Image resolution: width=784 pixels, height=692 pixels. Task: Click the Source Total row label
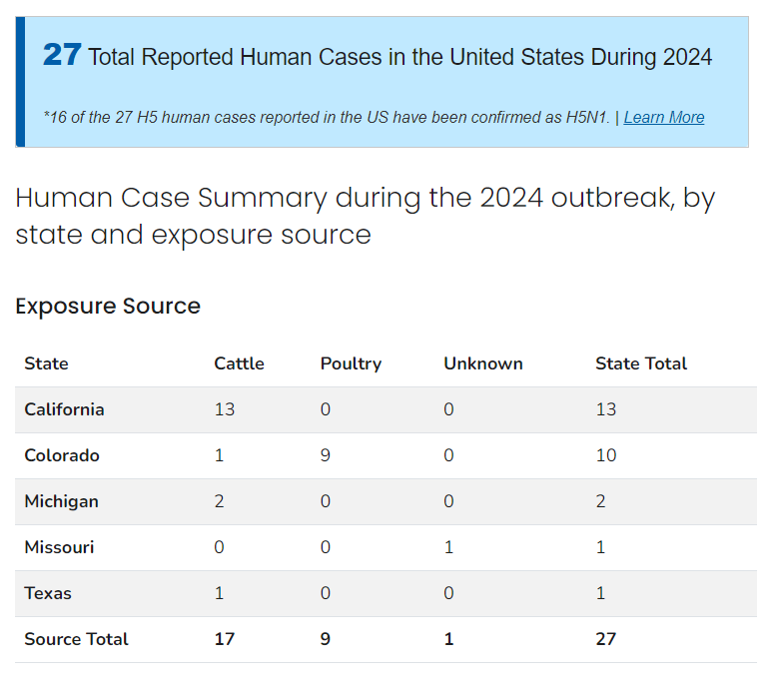tap(76, 639)
